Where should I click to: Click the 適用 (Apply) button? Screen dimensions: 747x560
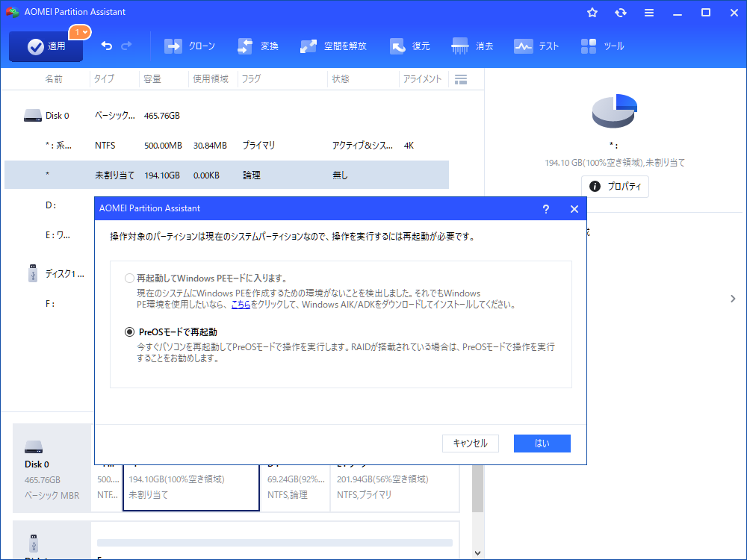(46, 46)
